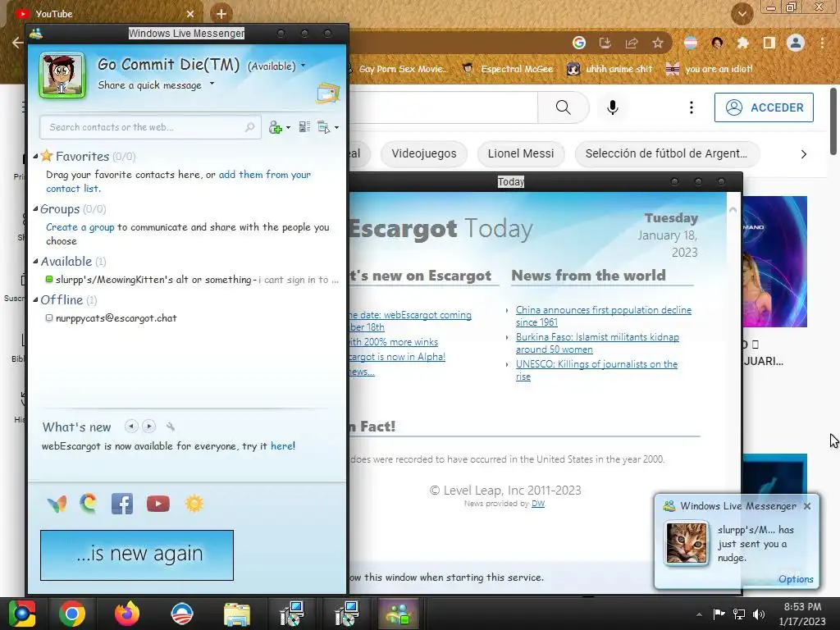This screenshot has height=630, width=840.
Task: Click the colorful C icon in Messenger bottom bar
Action: [x=89, y=504]
